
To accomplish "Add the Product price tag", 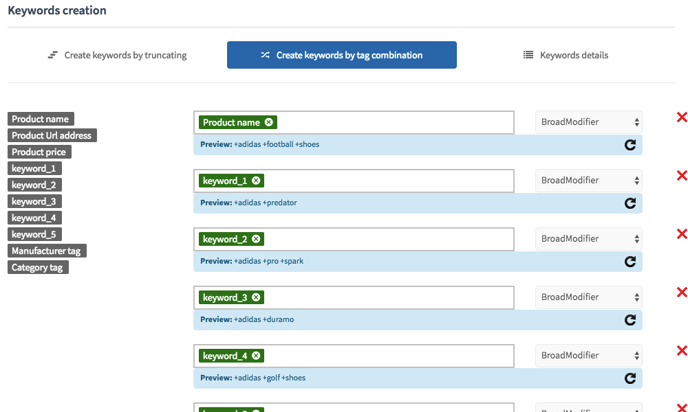I will pyautogui.click(x=39, y=152).
